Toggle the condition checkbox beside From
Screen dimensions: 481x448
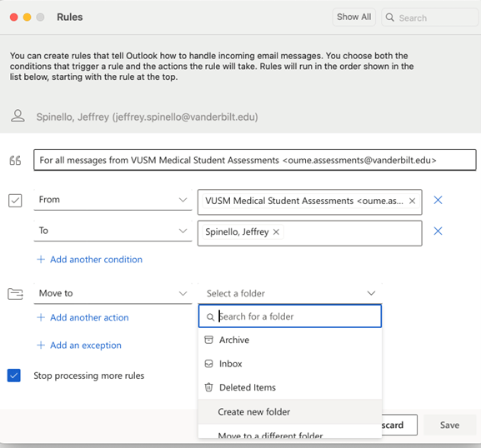(15, 201)
